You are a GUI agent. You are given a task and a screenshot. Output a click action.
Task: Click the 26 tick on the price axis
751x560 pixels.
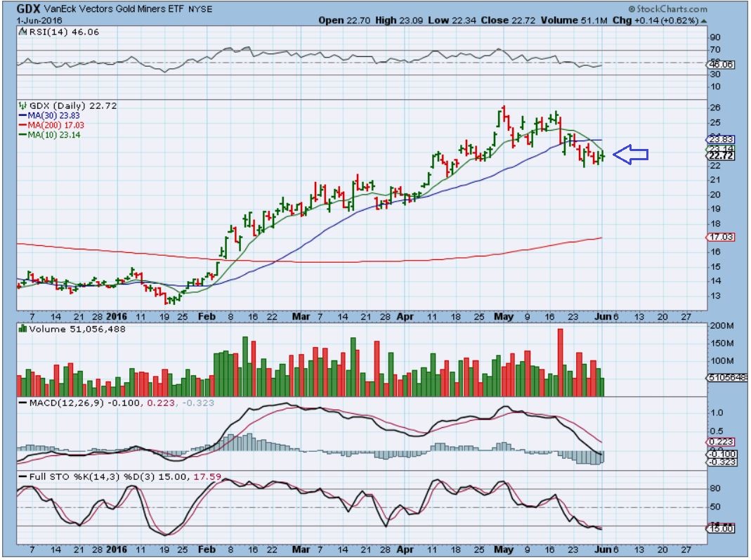pyautogui.click(x=716, y=108)
